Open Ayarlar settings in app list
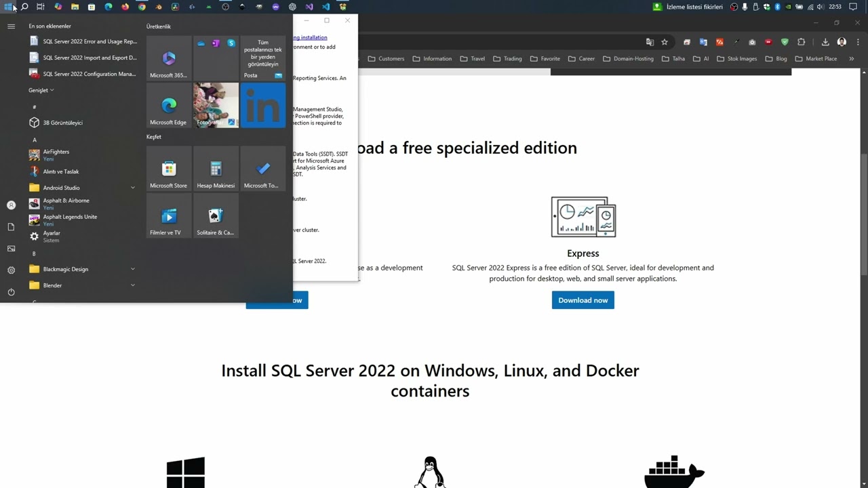 pyautogui.click(x=83, y=236)
